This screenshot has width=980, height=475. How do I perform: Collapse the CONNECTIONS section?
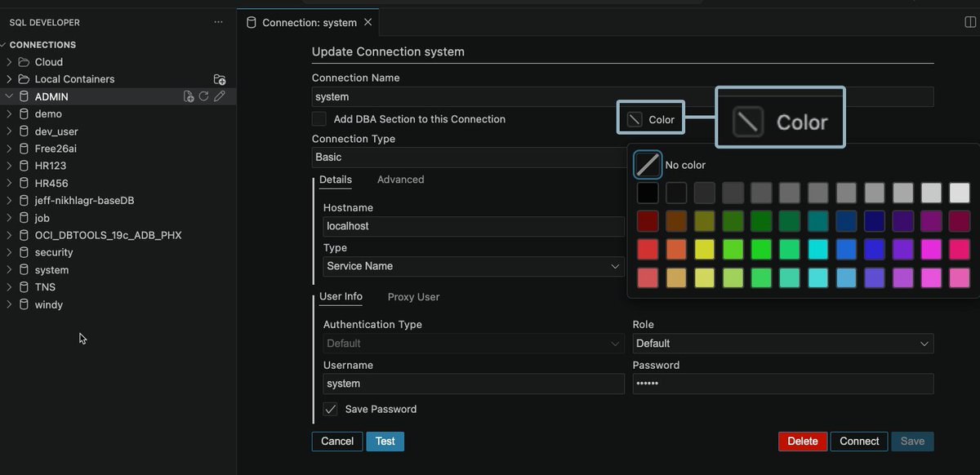pyautogui.click(x=5, y=45)
